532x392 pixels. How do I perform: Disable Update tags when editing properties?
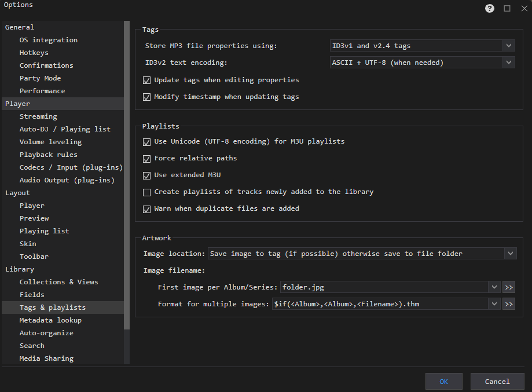[x=146, y=80]
